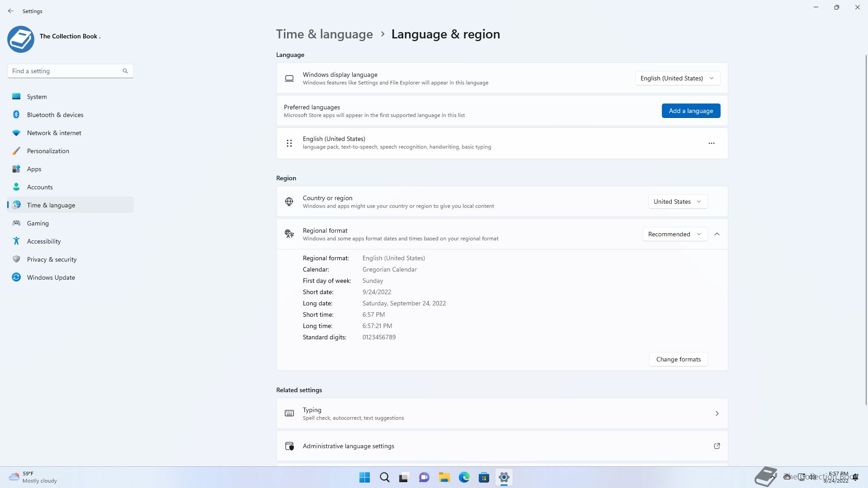This screenshot has height=488, width=868.
Task: Open the weather widget showing 59°F
Action: (33, 477)
